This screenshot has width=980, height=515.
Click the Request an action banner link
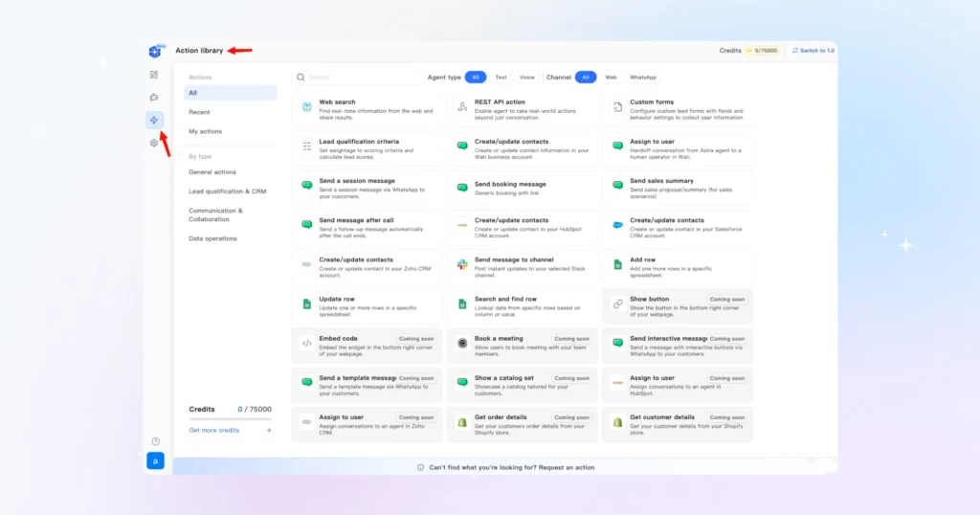click(x=567, y=467)
